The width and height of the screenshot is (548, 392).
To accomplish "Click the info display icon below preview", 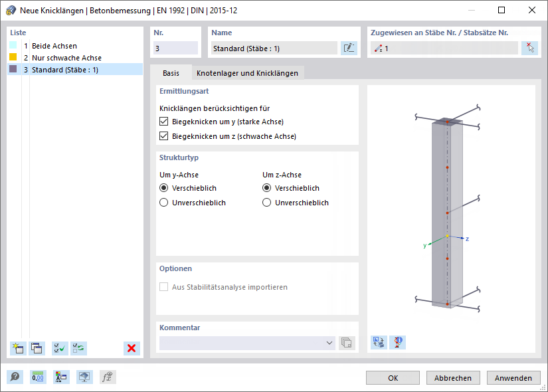I will pyautogui.click(x=398, y=342).
